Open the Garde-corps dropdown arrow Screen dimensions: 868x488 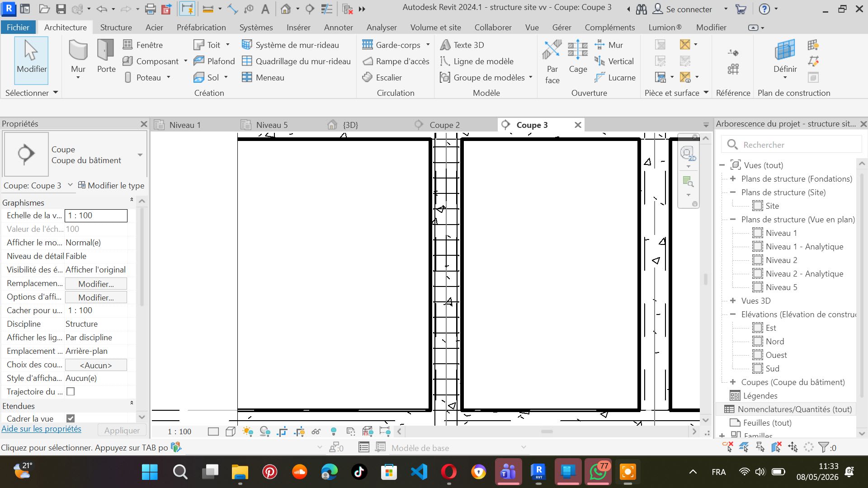tap(428, 44)
